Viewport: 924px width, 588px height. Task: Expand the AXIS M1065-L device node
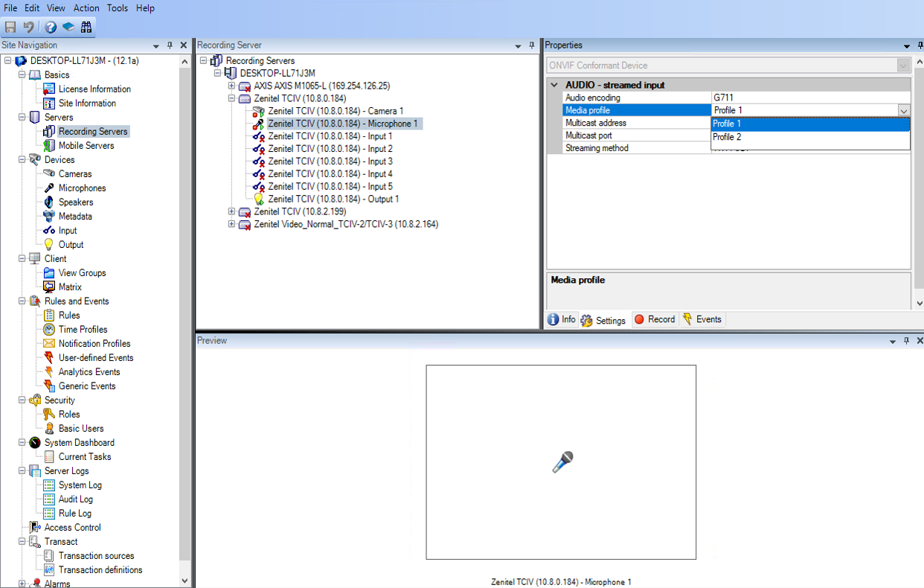231,86
